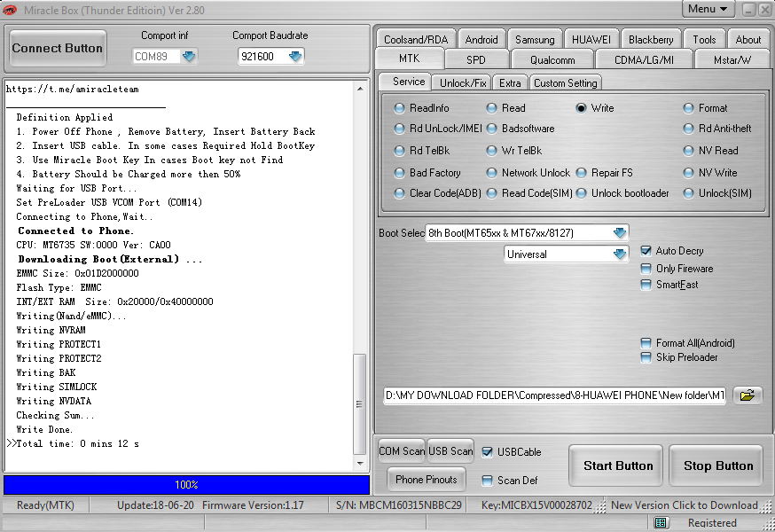The width and height of the screenshot is (775, 532).
Task: Switch to HUAWEI tab
Action: 591,39
